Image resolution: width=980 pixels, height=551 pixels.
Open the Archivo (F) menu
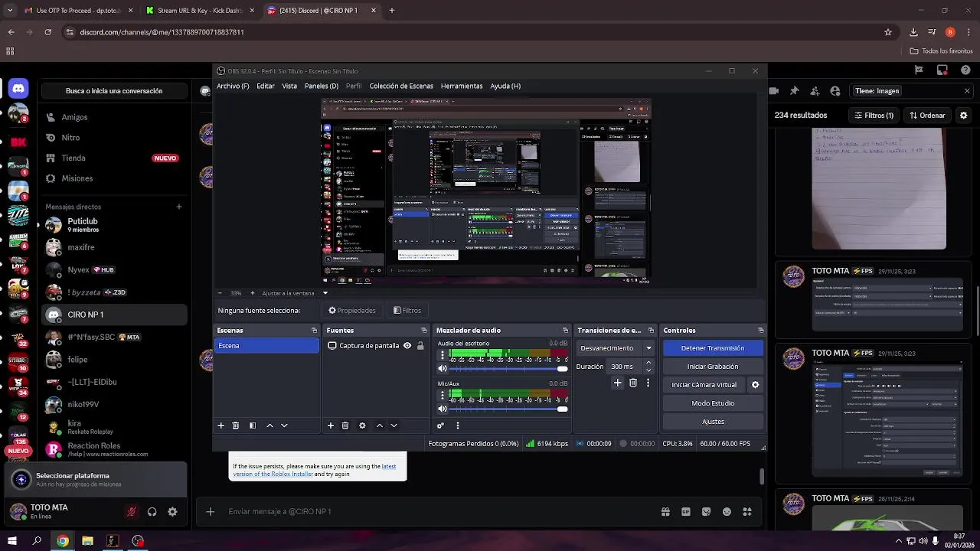(233, 86)
